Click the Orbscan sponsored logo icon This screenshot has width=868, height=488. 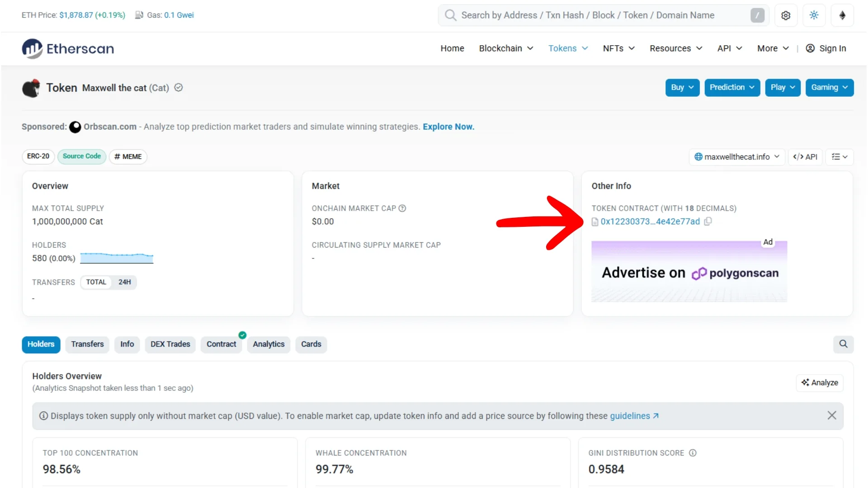[x=75, y=127]
